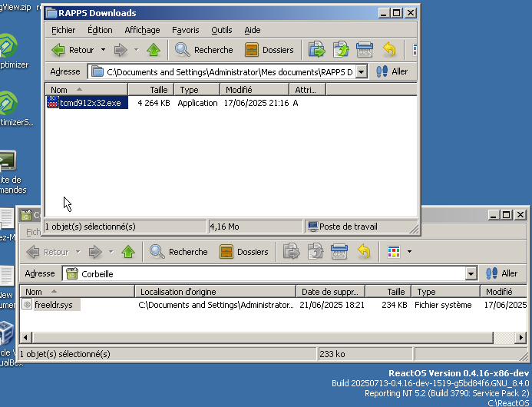Click Move To icon in Corbeille toolbar
Screen dimensions: 532x407
tap(292, 252)
